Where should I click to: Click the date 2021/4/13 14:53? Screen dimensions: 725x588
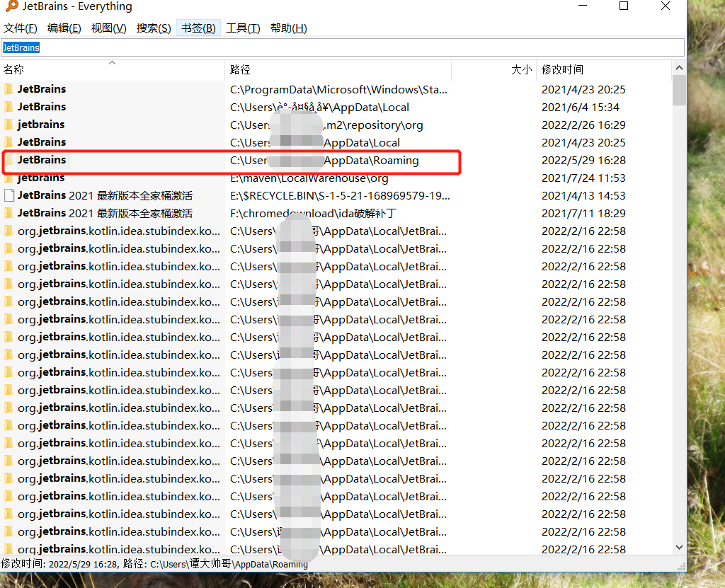click(583, 195)
